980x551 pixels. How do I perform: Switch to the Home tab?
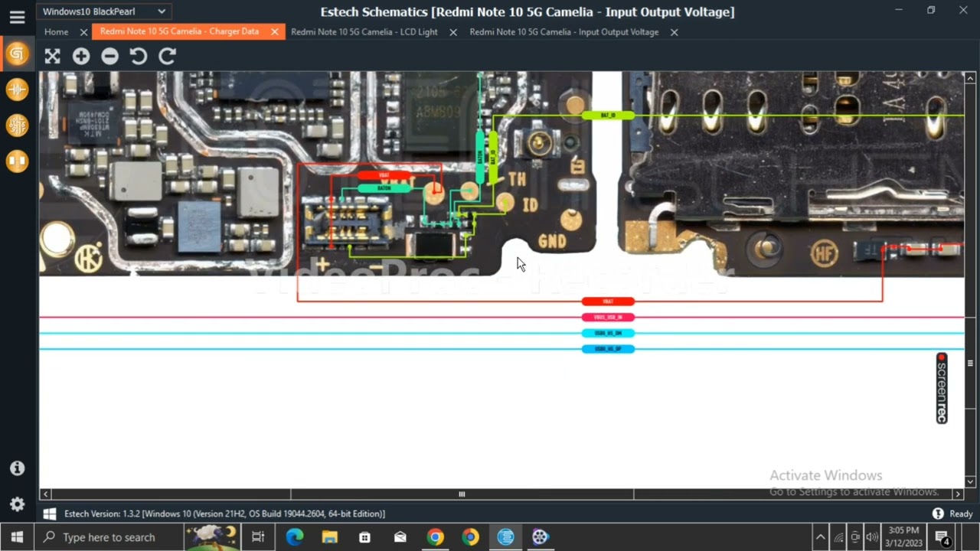[56, 32]
